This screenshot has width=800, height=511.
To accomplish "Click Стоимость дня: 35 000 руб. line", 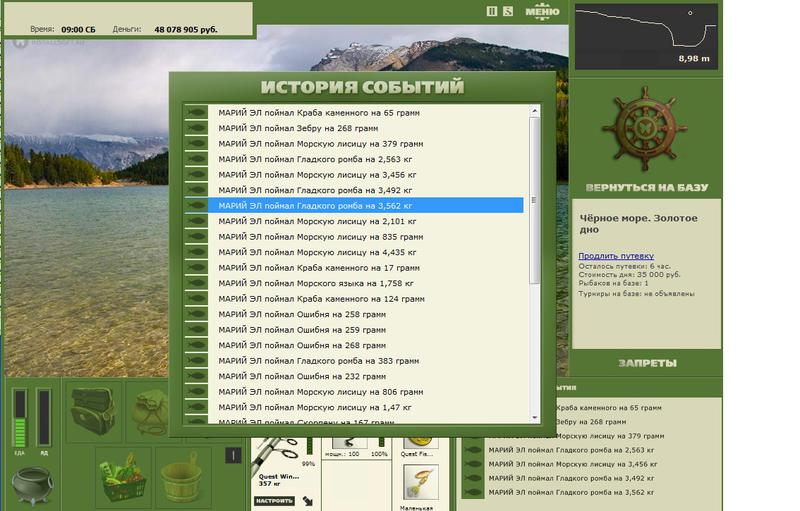I will (x=629, y=274).
